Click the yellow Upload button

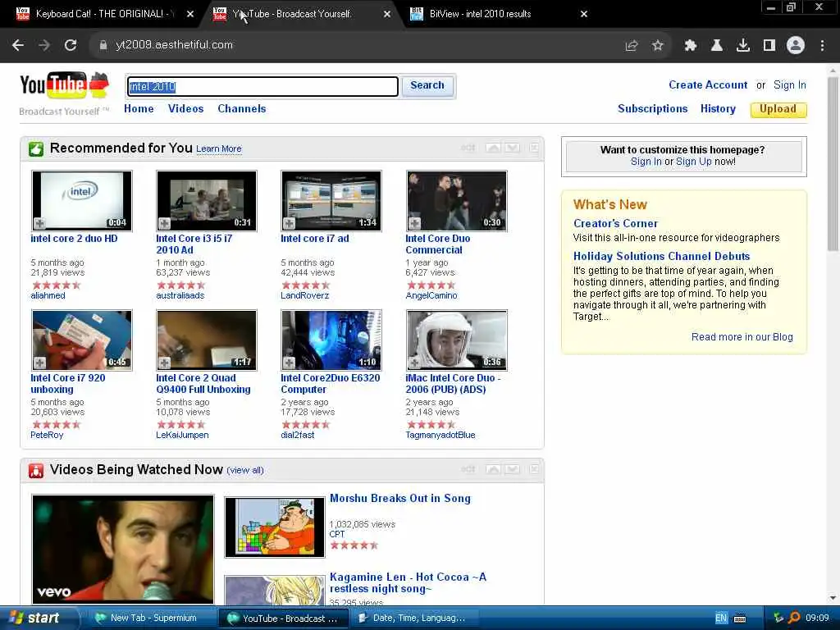click(x=778, y=109)
